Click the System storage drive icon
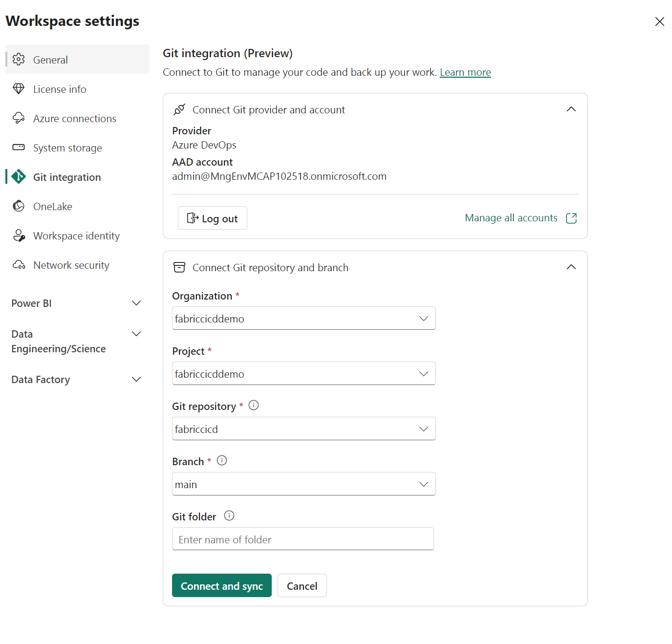Image resolution: width=672 pixels, height=644 pixels. [19, 147]
